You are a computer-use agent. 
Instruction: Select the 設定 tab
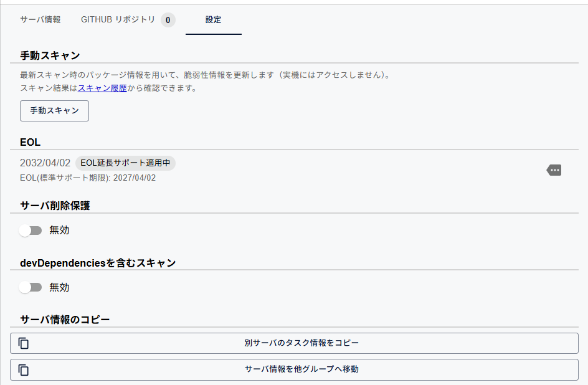coord(214,19)
